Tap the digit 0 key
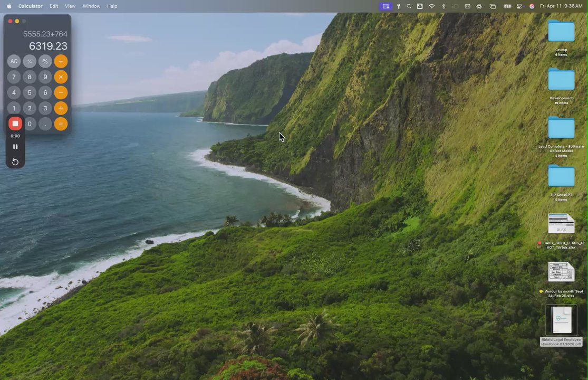 (x=30, y=124)
